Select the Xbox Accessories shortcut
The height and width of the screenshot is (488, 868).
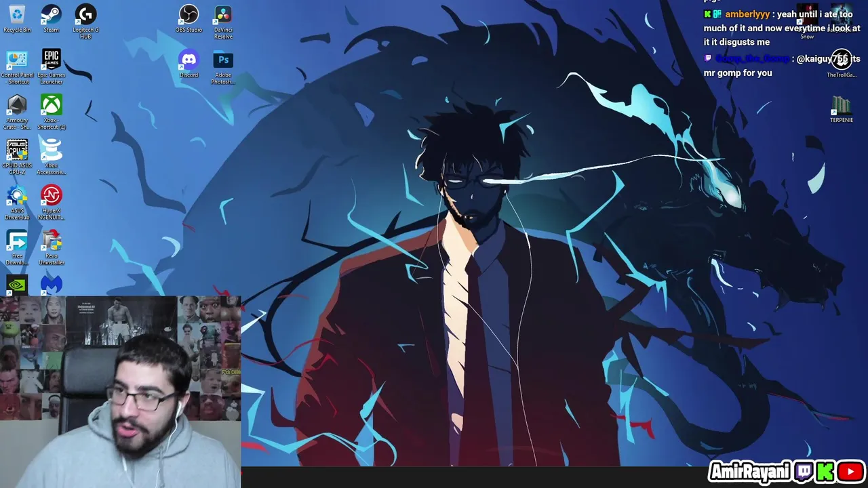click(51, 157)
